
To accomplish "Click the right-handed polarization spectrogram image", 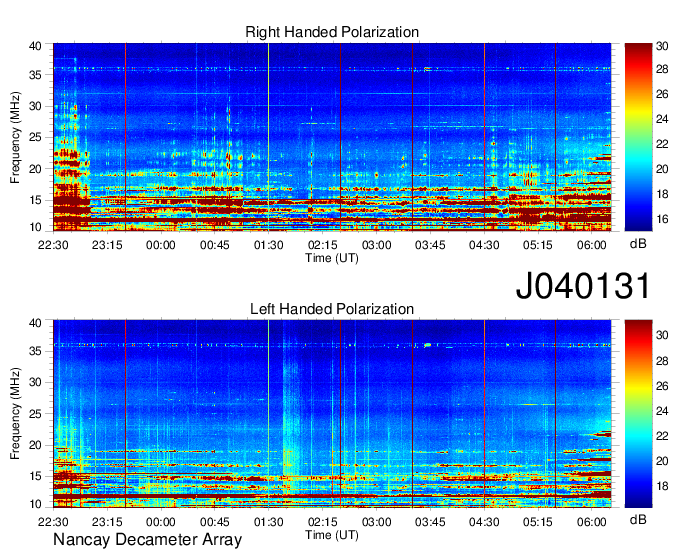I will [x=332, y=137].
